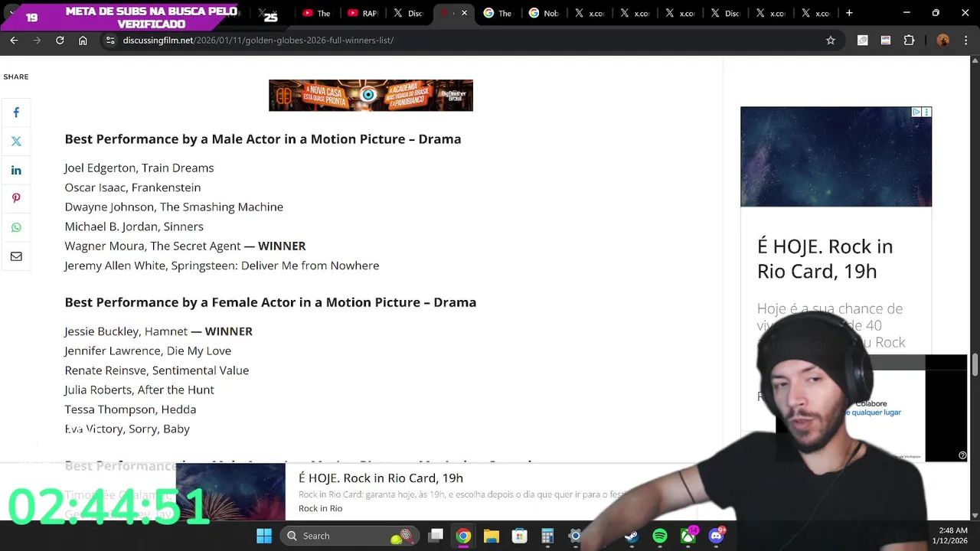This screenshot has height=551, width=980.
Task: Share the article by email
Action: pyautogui.click(x=16, y=256)
